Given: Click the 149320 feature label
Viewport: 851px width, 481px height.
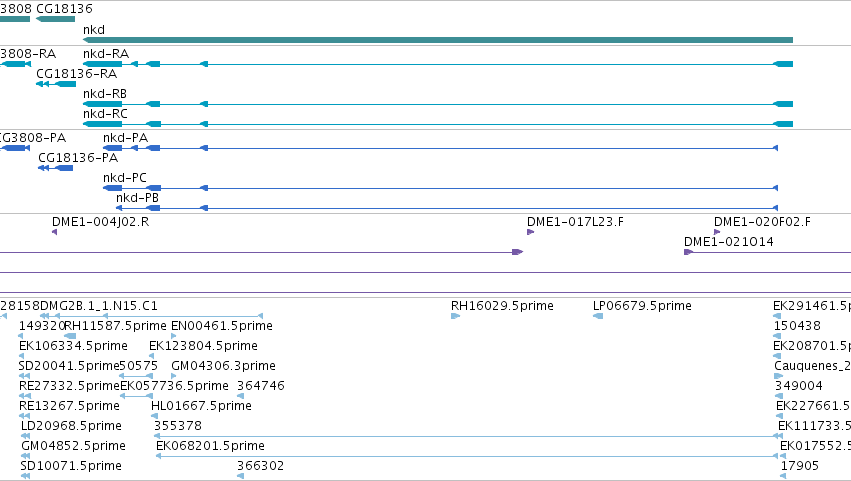Looking at the screenshot, I should click(42, 326).
